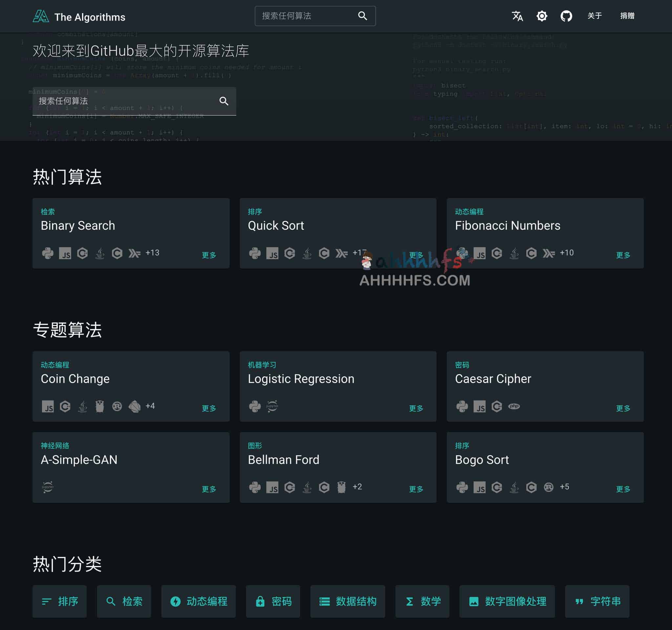
Task: Open the 关于 menu item
Action: pos(595,16)
